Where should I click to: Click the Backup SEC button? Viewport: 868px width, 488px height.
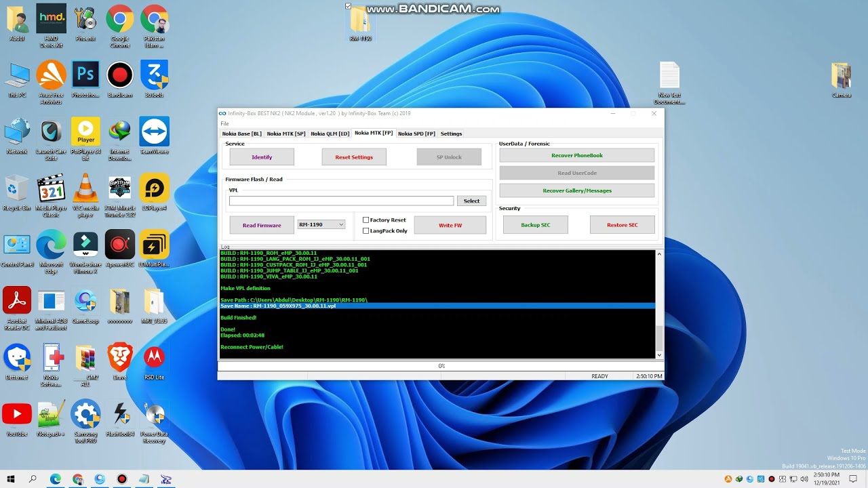click(536, 225)
